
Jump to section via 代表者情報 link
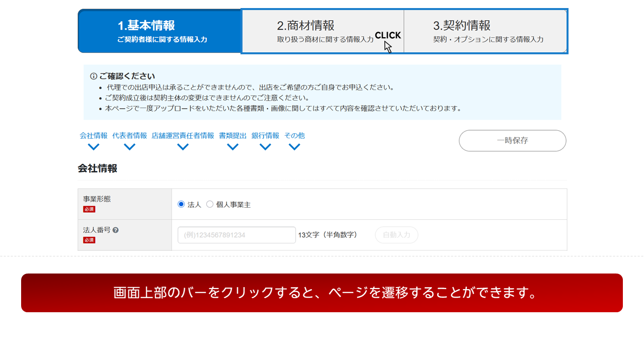tap(130, 136)
